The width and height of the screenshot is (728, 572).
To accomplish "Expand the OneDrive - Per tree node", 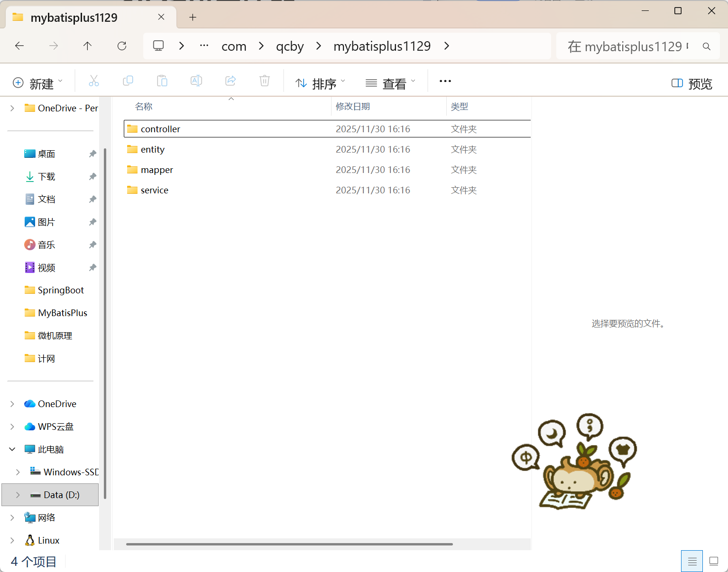I will 12,108.
